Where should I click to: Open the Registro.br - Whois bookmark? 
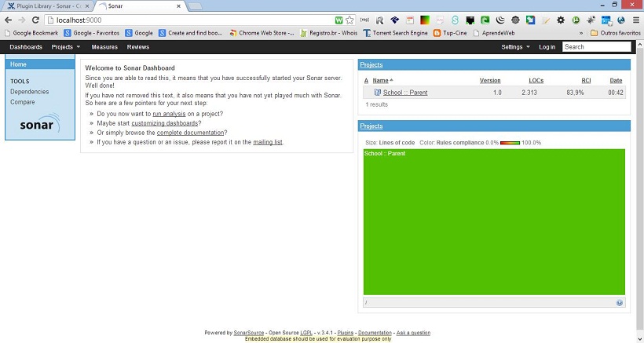[328, 33]
